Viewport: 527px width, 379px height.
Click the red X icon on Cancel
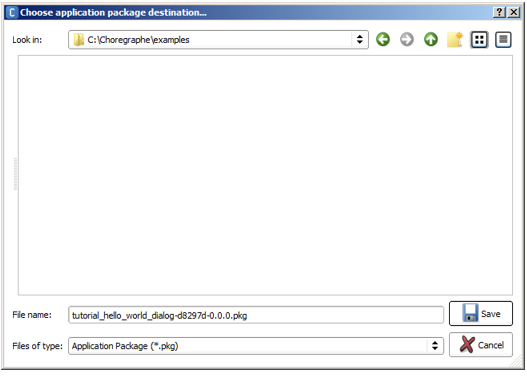(x=467, y=345)
